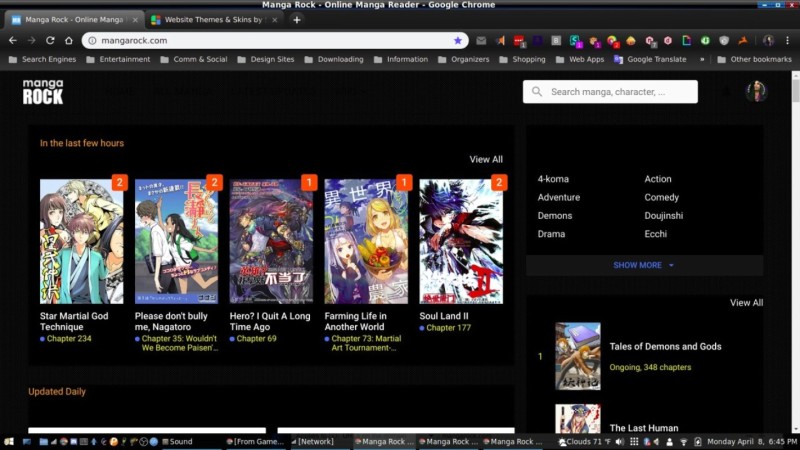Open the Drama genre
The height and width of the screenshot is (450, 800).
pos(551,234)
